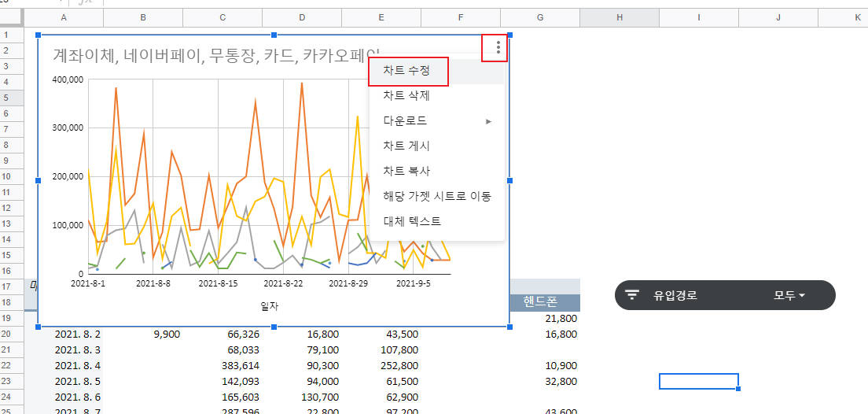The height and width of the screenshot is (414, 868).
Task: Expand the 다운로드 submenu arrow
Action: pyautogui.click(x=489, y=121)
